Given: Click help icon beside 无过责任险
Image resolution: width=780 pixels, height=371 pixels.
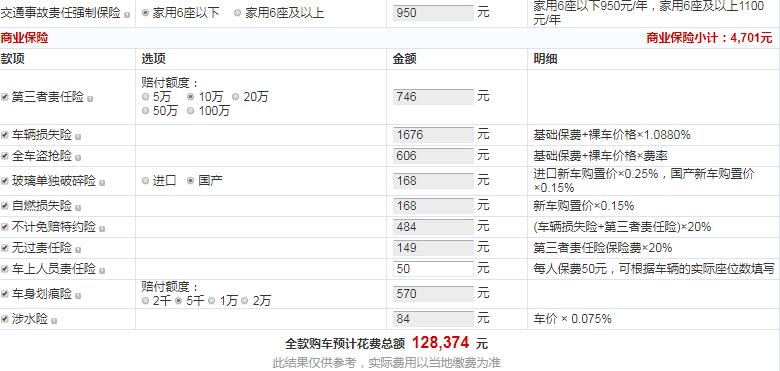Looking at the screenshot, I should pos(78,250).
